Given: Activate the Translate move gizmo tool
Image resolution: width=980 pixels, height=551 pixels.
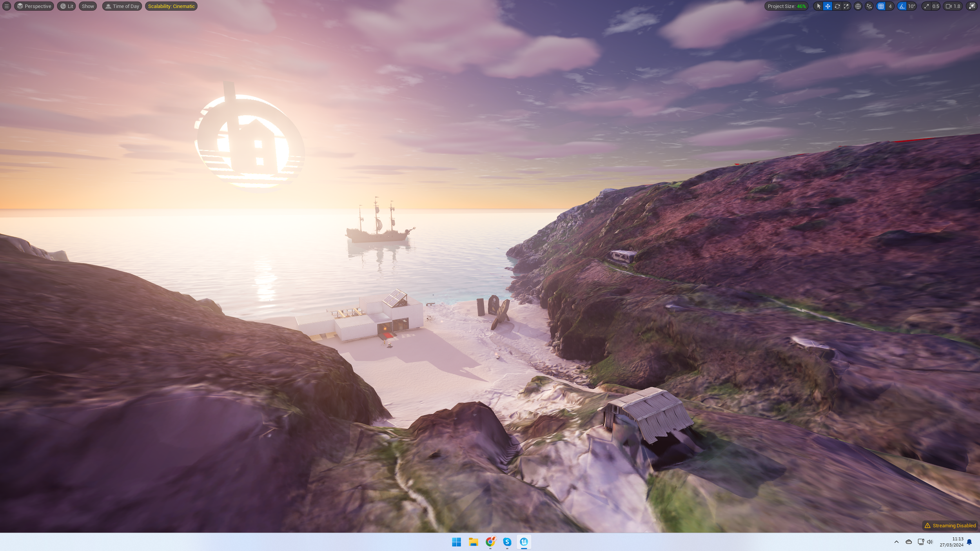Looking at the screenshot, I should click(828, 6).
